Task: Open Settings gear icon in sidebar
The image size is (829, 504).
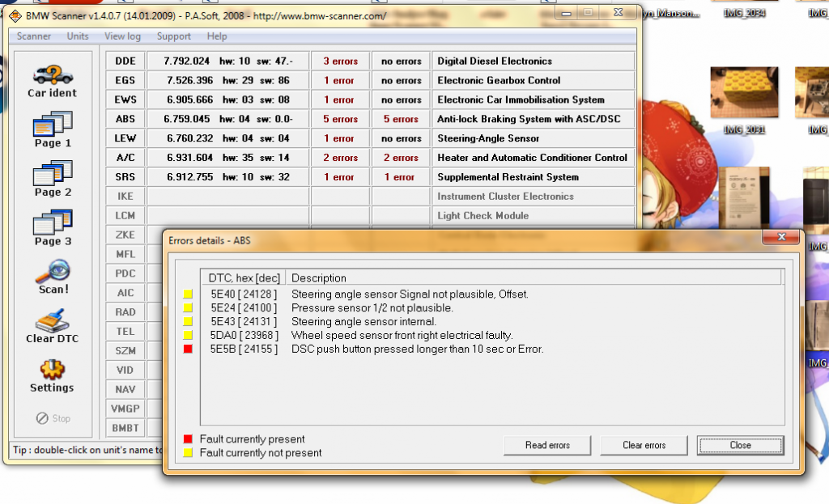Action: (x=52, y=370)
